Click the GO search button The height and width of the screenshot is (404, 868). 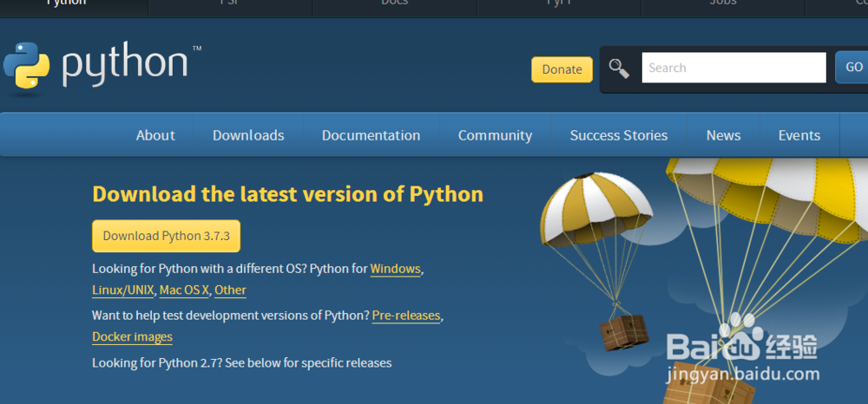pos(852,68)
